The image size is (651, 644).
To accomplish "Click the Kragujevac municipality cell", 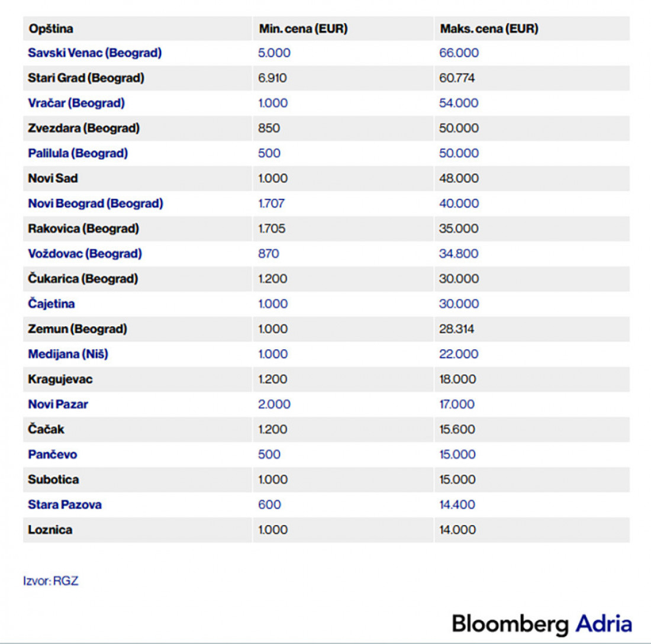I will tap(60, 379).
